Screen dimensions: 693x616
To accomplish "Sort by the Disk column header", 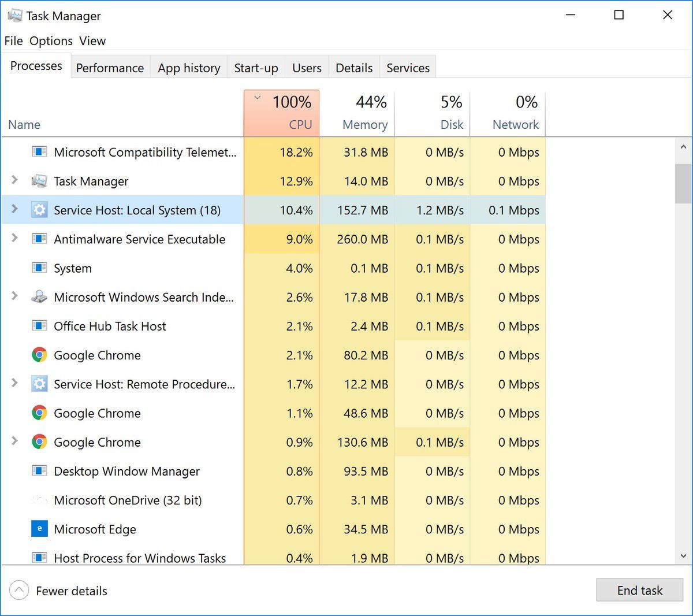I will 433,113.
